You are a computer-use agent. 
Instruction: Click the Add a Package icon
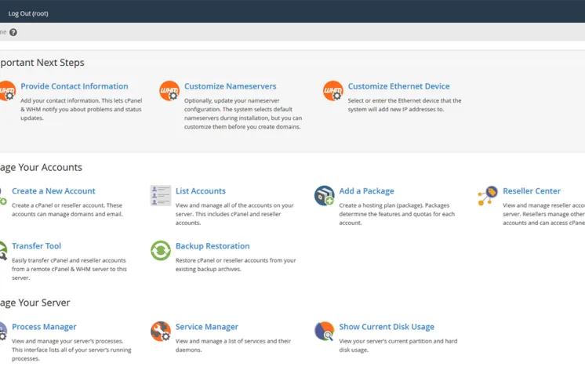click(x=324, y=195)
